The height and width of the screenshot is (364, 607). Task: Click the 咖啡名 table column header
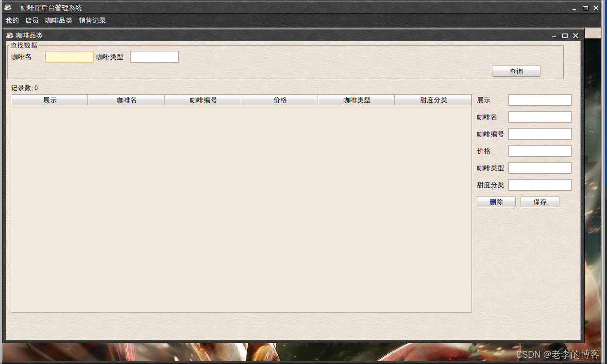point(126,99)
